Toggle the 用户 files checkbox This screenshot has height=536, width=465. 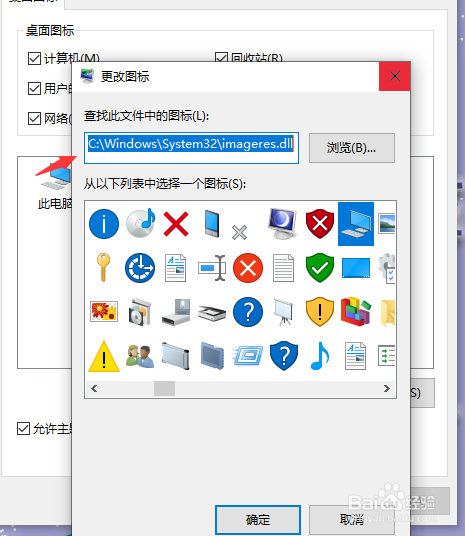(x=35, y=89)
